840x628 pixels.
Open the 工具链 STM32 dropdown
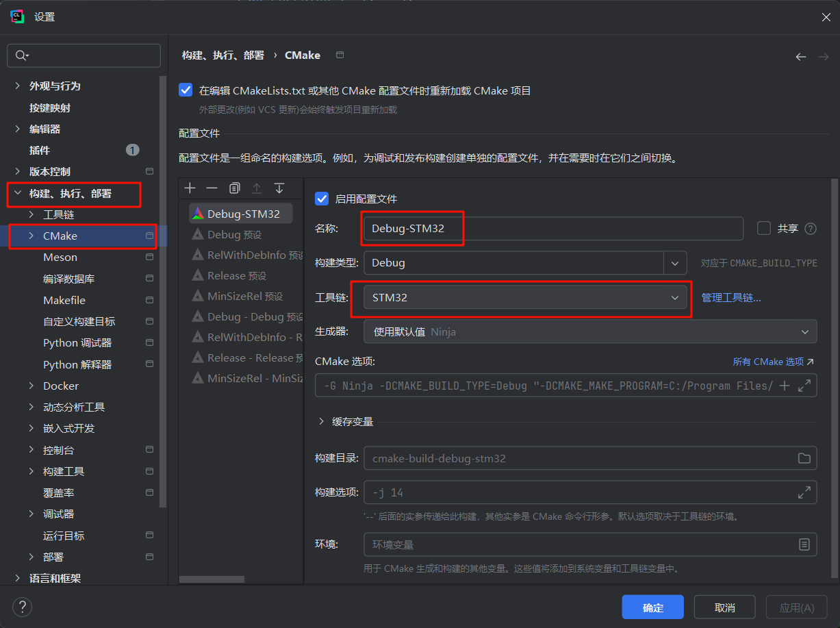pyautogui.click(x=525, y=297)
